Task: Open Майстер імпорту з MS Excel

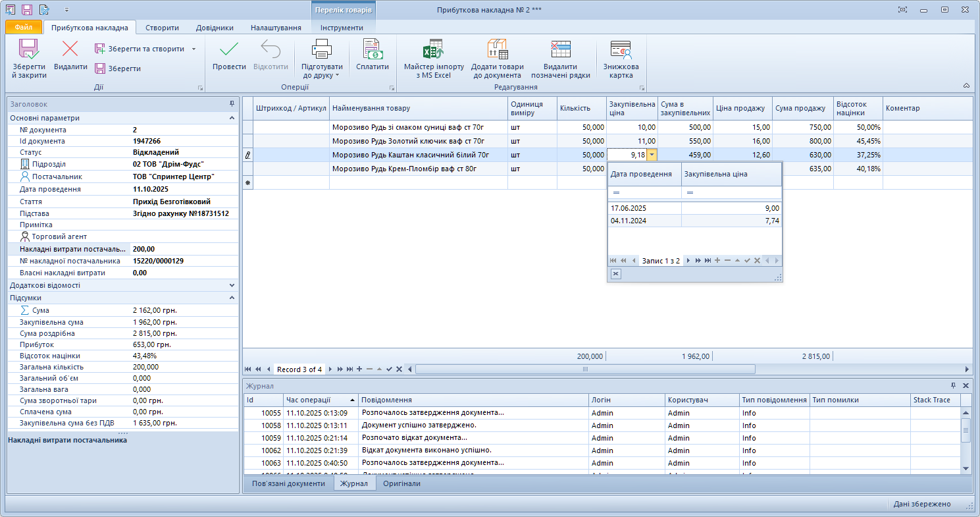Action: 433,50
